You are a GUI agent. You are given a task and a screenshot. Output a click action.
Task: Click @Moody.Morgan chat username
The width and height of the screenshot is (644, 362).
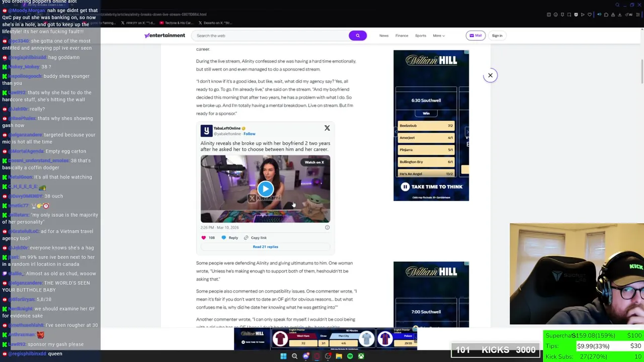pyautogui.click(x=27, y=11)
